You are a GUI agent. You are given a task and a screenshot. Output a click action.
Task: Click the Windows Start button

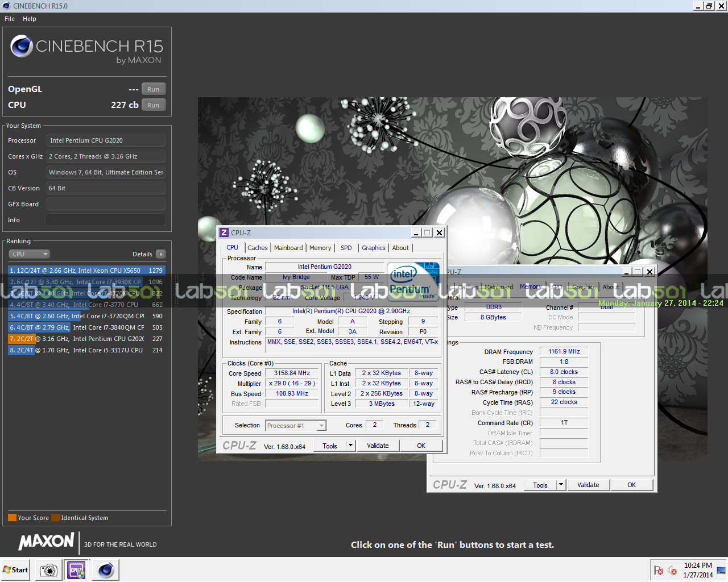point(15,570)
